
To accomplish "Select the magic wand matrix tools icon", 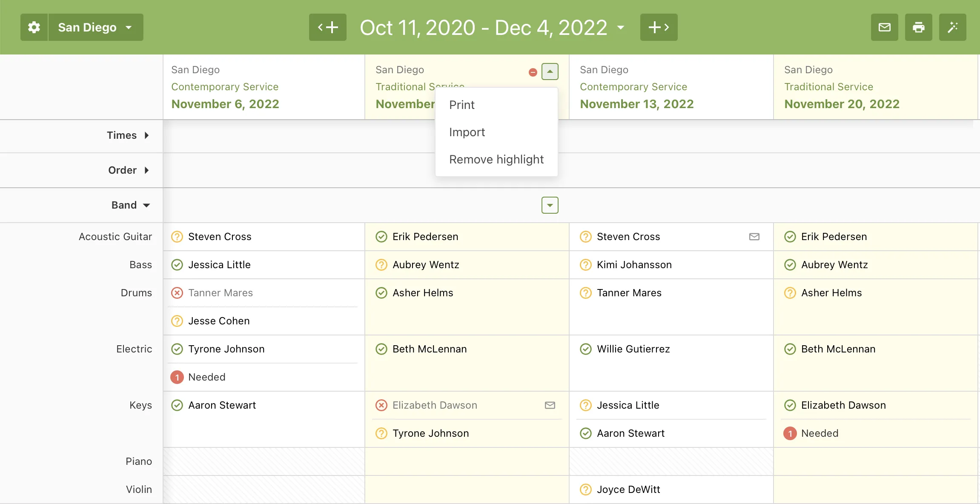I will (953, 27).
